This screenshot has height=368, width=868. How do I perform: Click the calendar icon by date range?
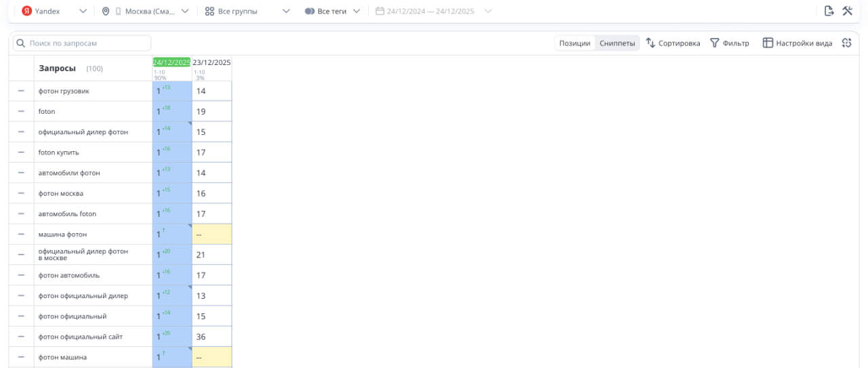380,12
